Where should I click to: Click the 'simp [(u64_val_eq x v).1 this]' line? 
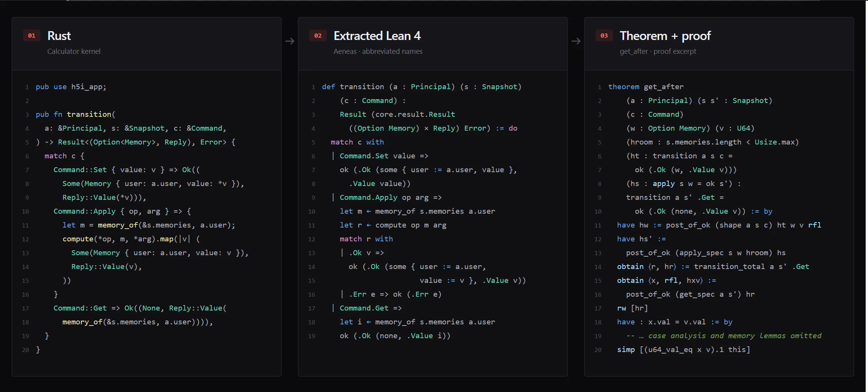pos(684,350)
